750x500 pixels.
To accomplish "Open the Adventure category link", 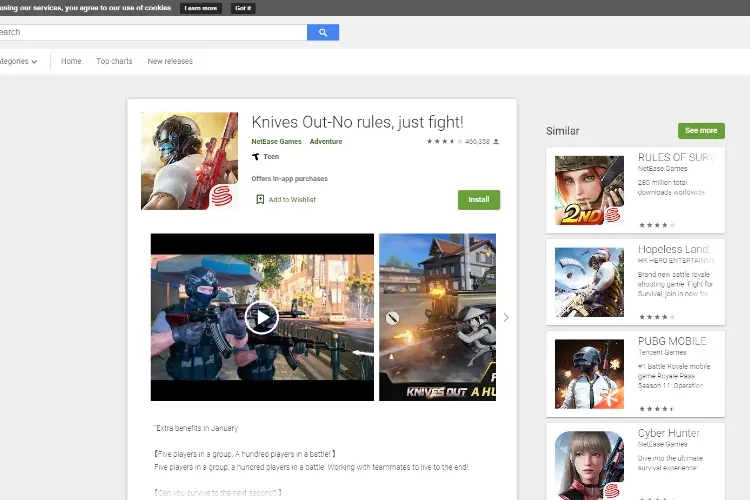I will pyautogui.click(x=326, y=142).
